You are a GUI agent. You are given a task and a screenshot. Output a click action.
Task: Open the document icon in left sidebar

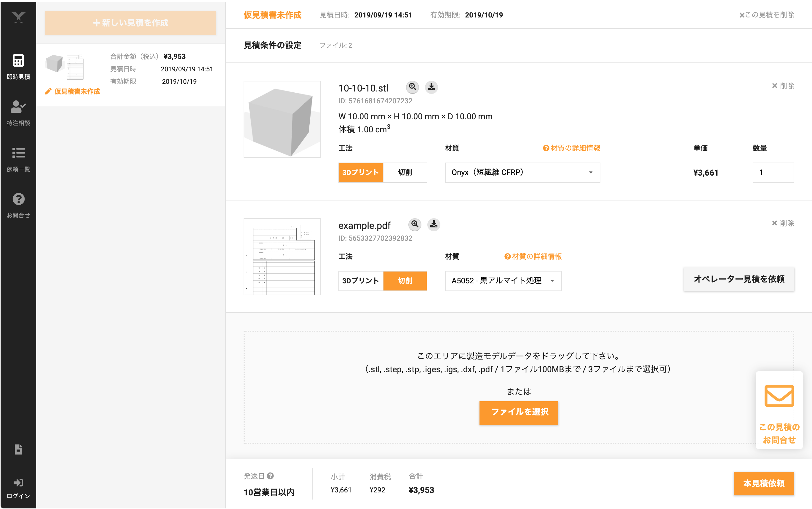(x=18, y=449)
